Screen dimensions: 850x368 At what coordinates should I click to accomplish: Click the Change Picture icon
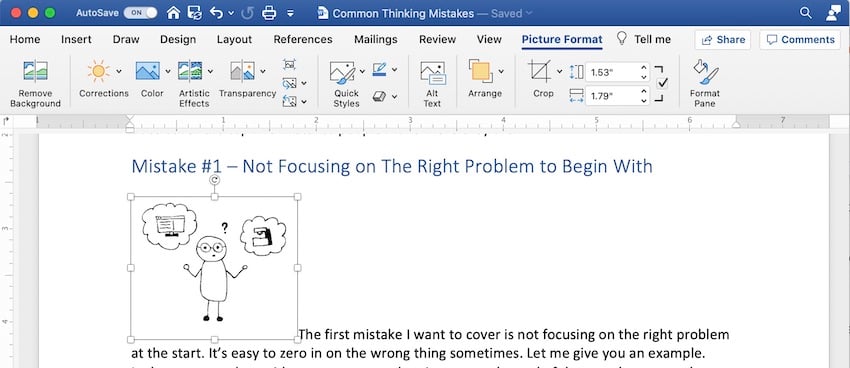point(289,83)
